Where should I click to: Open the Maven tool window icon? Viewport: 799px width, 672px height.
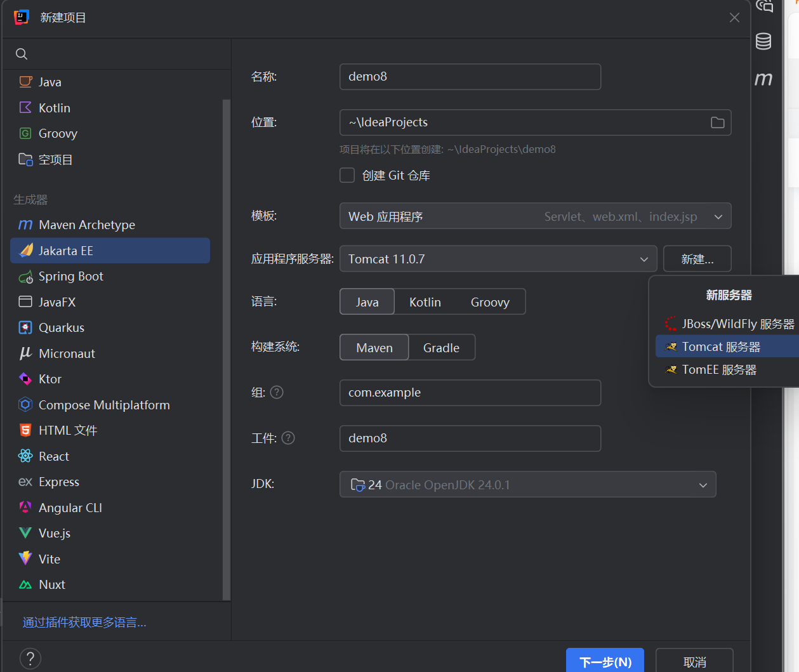coord(763,79)
